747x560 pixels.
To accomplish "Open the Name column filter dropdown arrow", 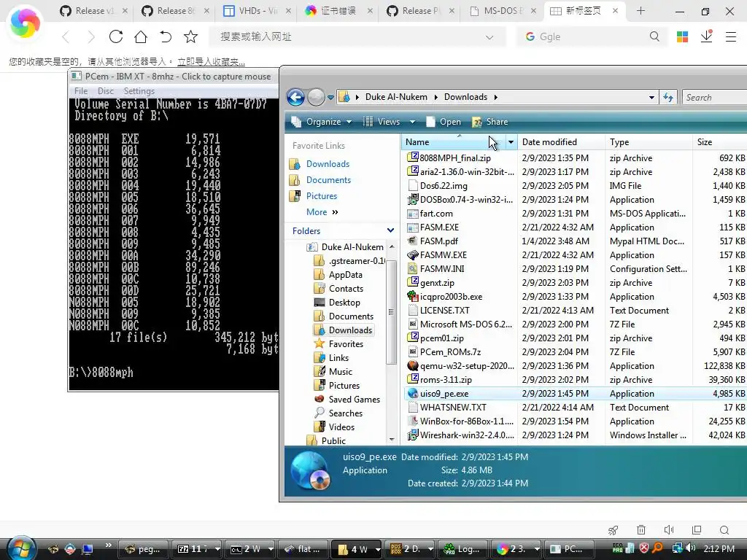I will (x=511, y=142).
